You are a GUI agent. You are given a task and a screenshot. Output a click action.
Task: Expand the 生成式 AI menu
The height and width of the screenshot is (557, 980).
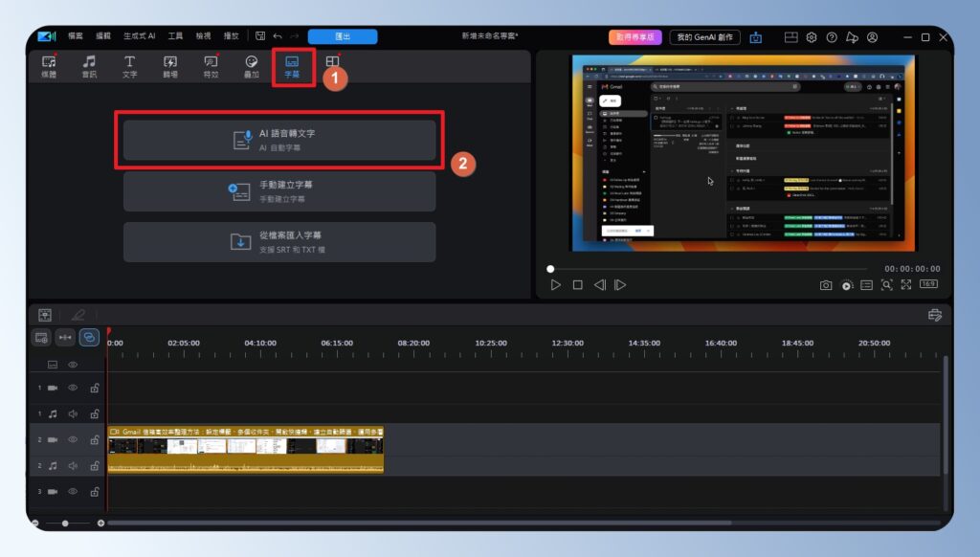tap(139, 36)
